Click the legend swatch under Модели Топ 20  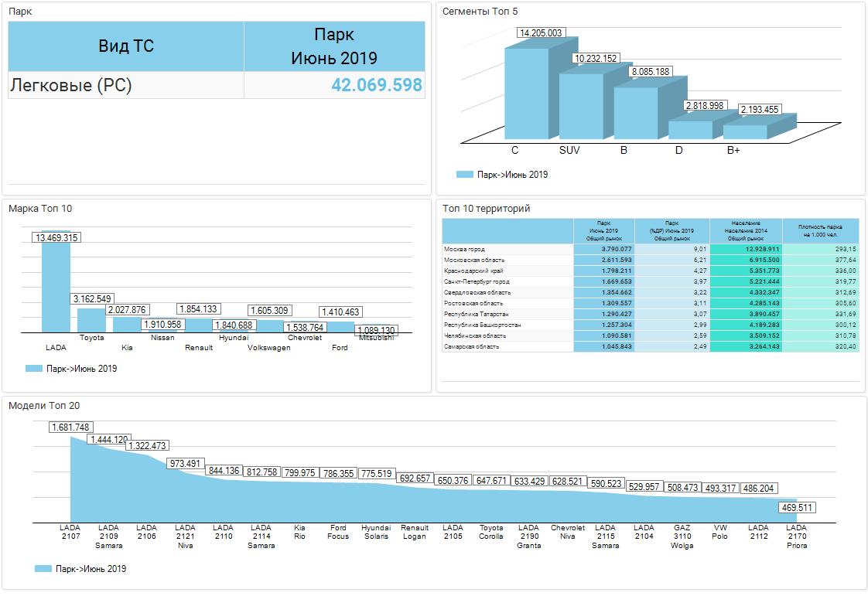pyautogui.click(x=43, y=569)
